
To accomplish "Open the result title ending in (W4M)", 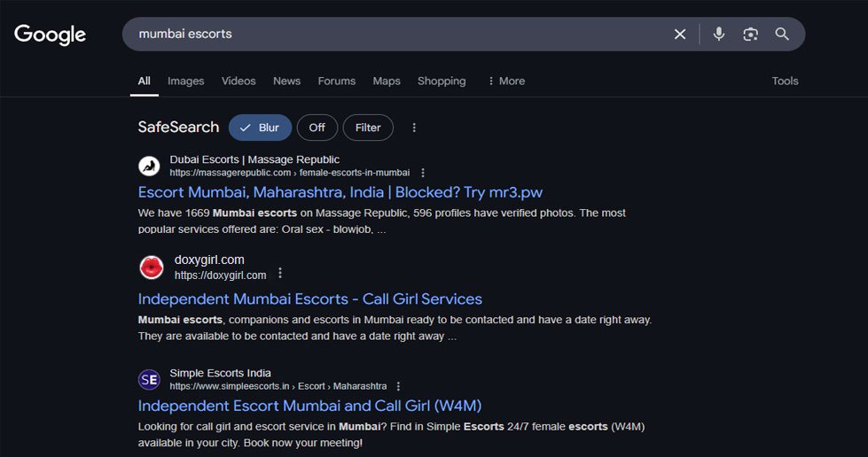I will [x=309, y=406].
